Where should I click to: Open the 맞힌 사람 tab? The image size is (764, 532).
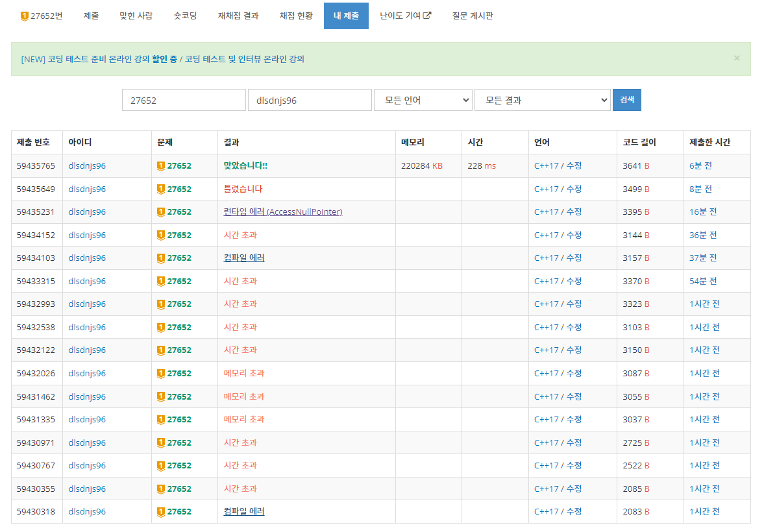136,16
